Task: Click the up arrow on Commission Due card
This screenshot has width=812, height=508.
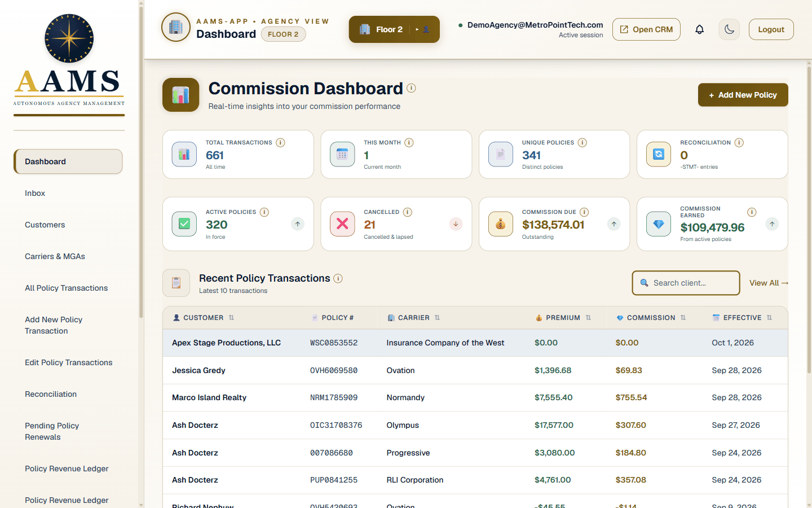Action: click(614, 224)
